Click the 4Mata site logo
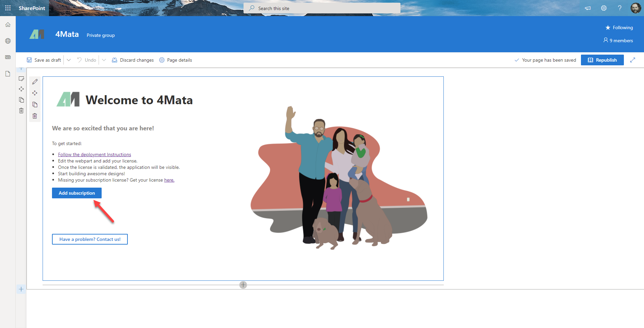Screen dimensions: 644x328 37,34
